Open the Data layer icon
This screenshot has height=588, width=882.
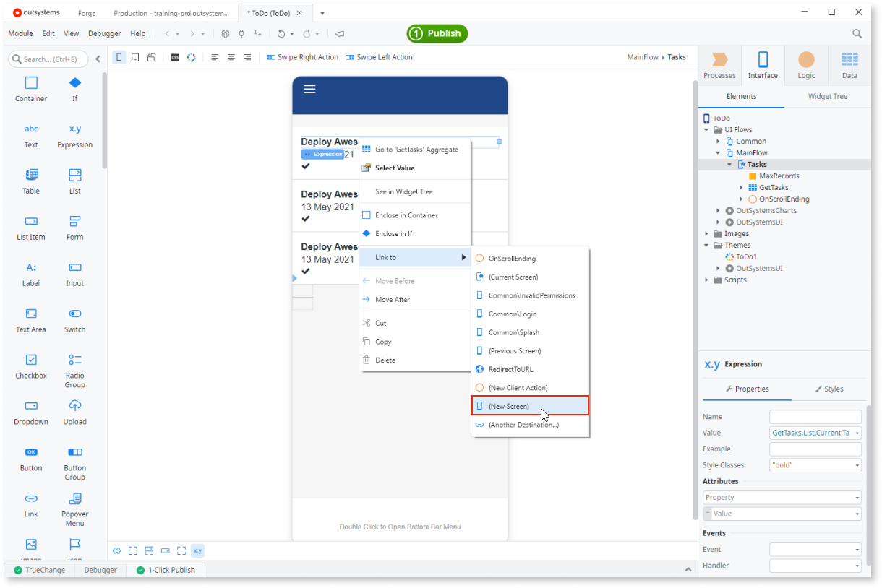pos(849,65)
